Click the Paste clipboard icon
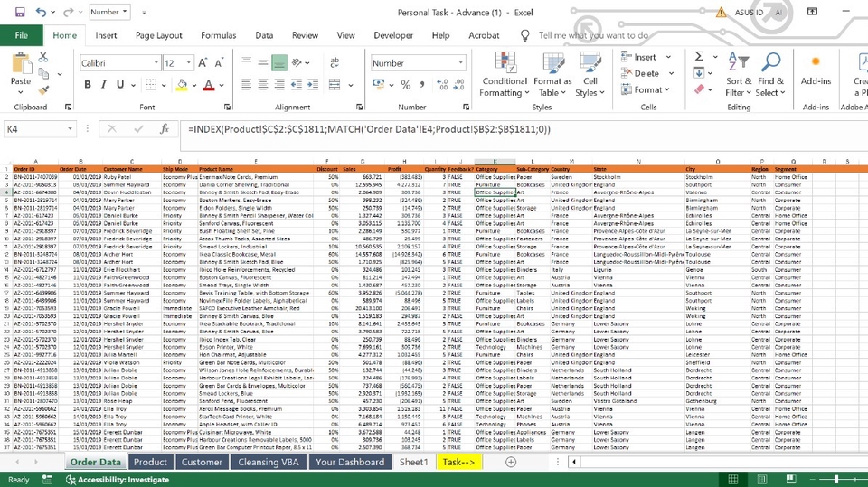Viewport: 868px width, 487px height. pyautogui.click(x=21, y=63)
